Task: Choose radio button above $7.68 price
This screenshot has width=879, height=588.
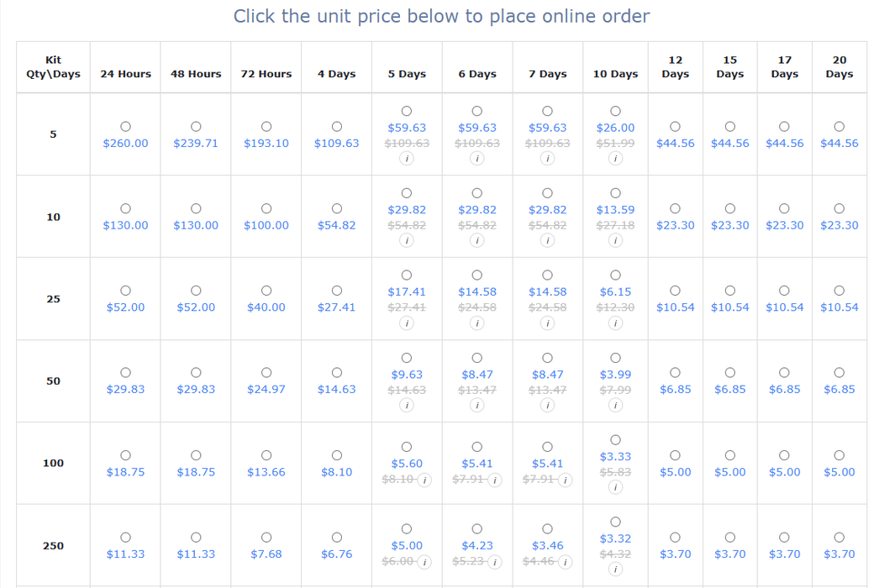Action: [x=266, y=537]
